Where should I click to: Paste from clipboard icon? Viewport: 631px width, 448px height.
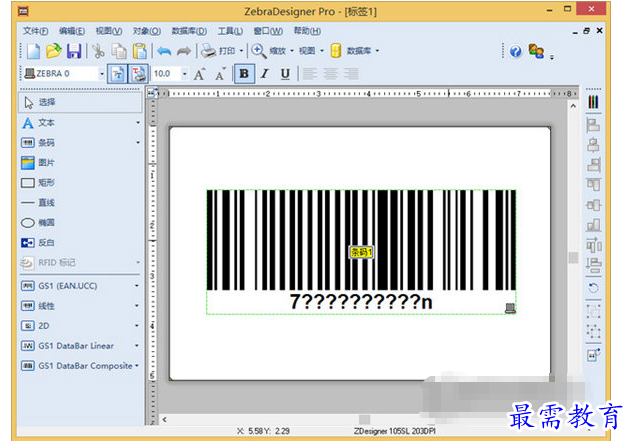(140, 51)
